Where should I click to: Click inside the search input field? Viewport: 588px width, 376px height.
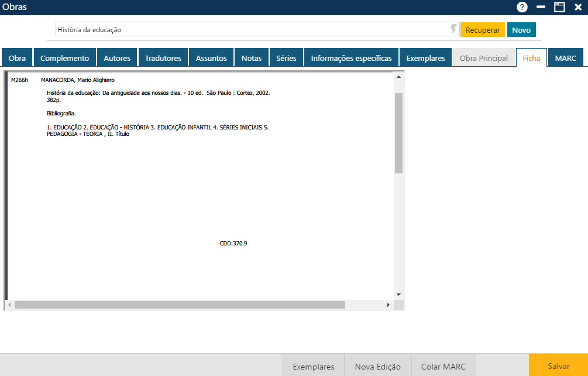234,29
